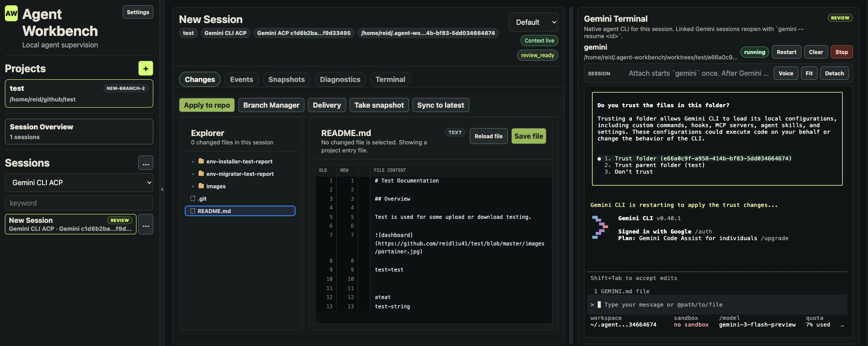Reload the README.md file

pos(489,136)
